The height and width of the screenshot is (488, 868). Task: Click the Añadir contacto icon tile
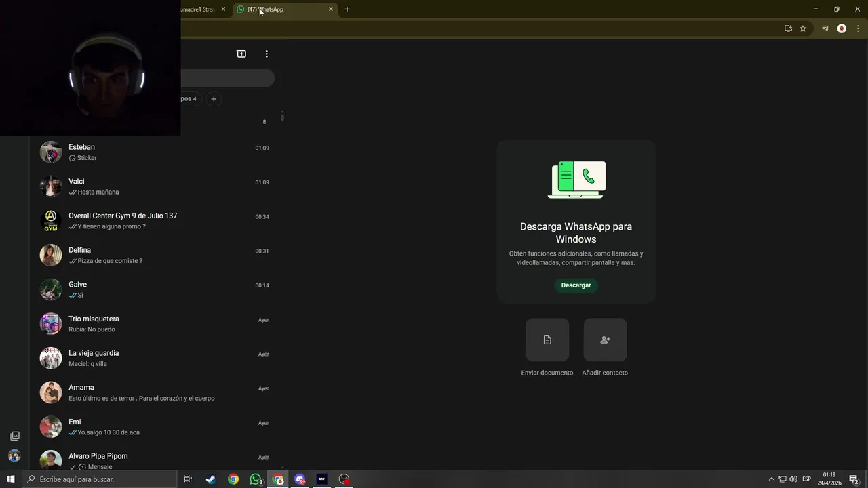click(x=605, y=340)
